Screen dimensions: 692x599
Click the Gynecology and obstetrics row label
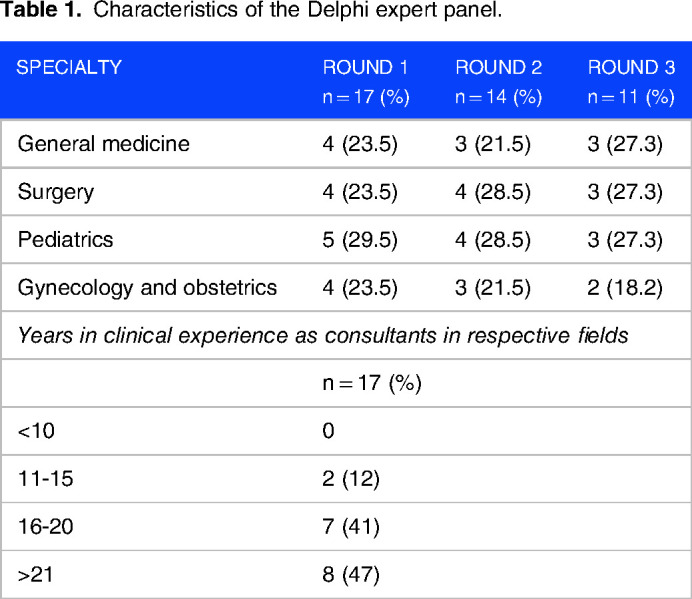coord(146,288)
